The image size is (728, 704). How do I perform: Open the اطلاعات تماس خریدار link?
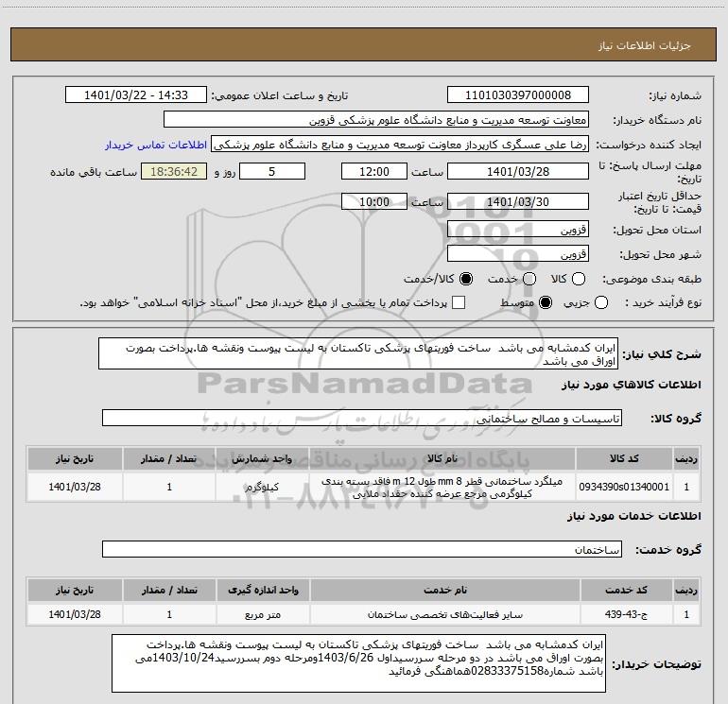[x=156, y=145]
